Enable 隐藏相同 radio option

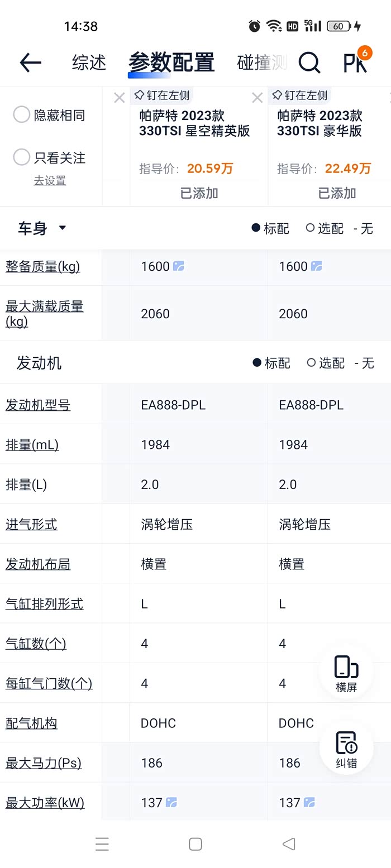(22, 115)
